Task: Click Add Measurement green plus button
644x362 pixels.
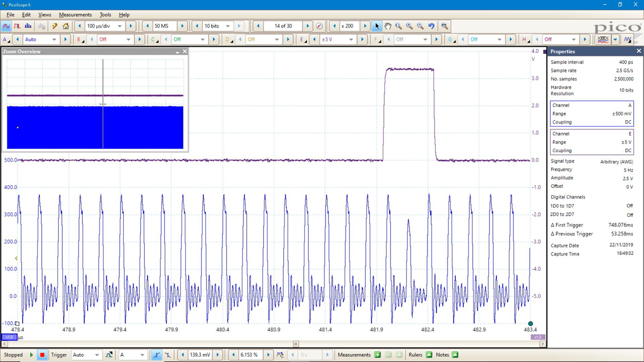Action: click(377, 355)
